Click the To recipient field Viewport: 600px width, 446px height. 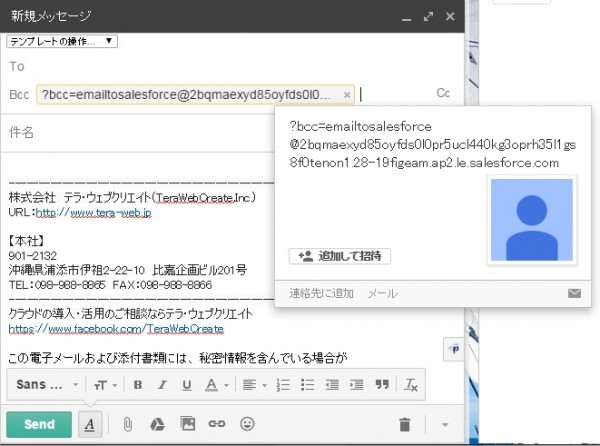coord(230,67)
